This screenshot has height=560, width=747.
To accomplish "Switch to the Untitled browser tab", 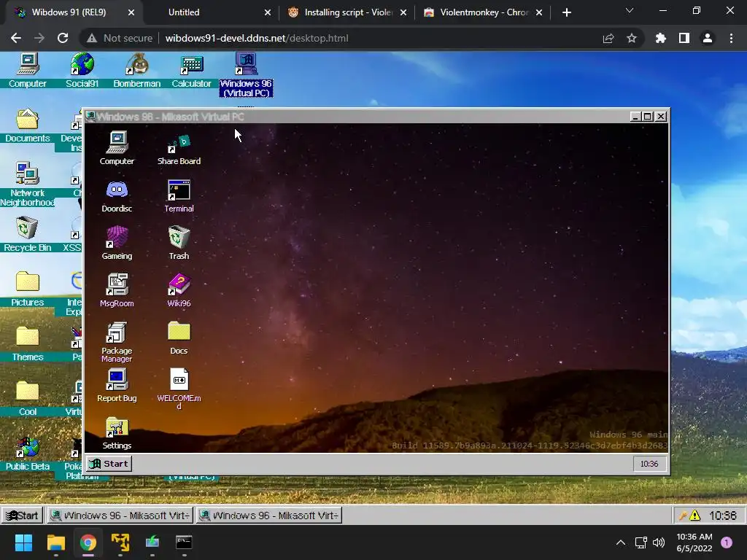I will point(184,12).
